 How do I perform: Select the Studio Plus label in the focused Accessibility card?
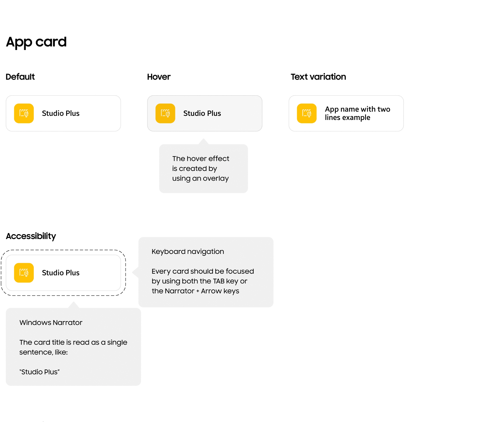click(61, 273)
